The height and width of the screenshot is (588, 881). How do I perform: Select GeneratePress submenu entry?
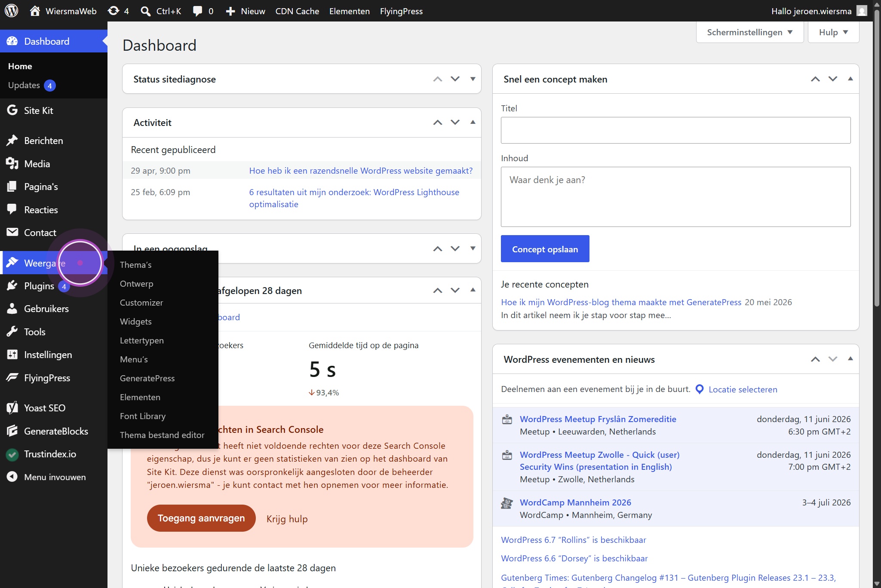147,378
